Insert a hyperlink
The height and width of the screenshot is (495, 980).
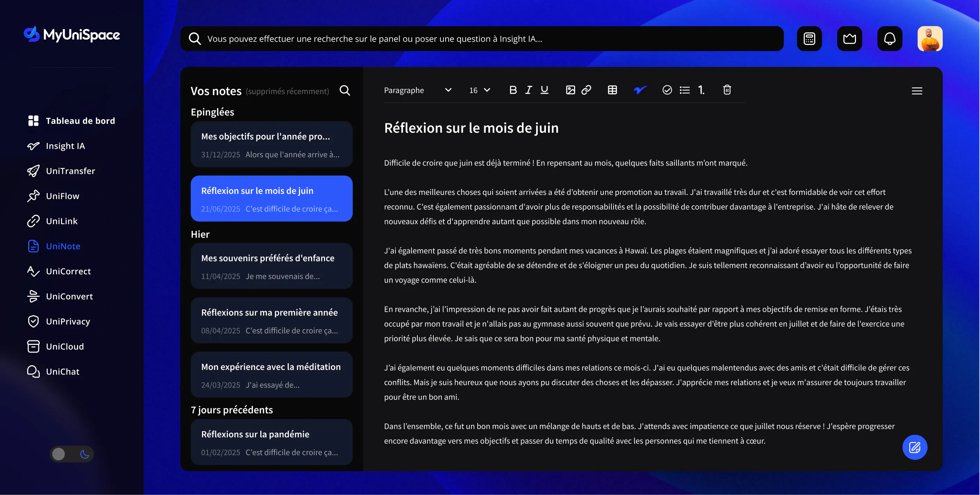pos(586,90)
